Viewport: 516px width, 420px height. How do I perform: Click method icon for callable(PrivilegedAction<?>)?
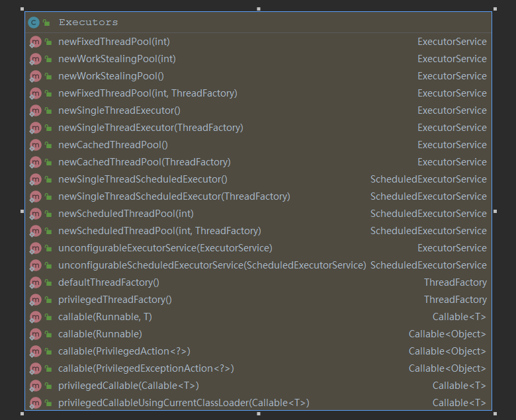tap(35, 352)
